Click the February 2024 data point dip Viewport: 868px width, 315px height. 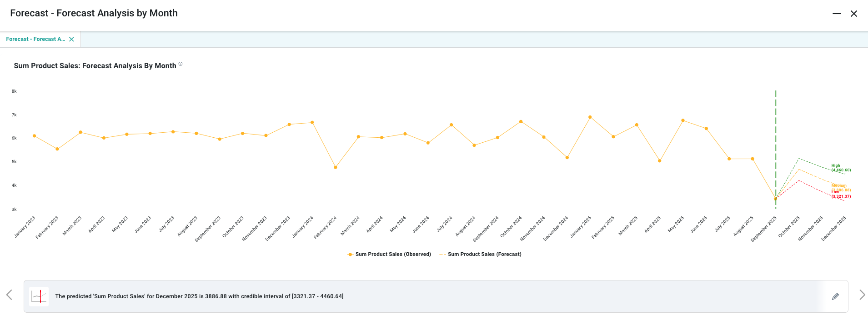pos(336,167)
